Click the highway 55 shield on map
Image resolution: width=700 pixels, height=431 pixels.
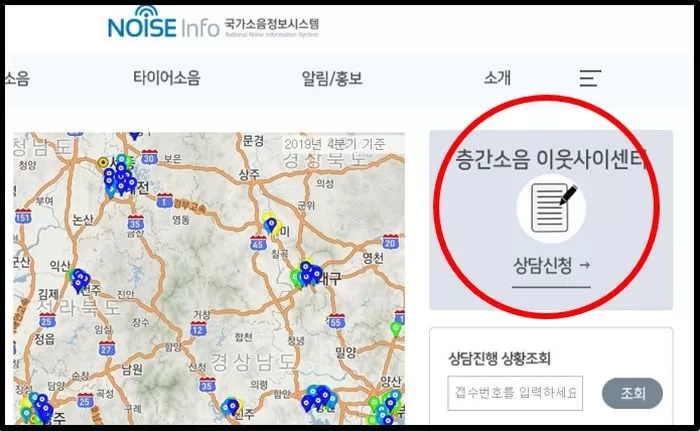336,321
